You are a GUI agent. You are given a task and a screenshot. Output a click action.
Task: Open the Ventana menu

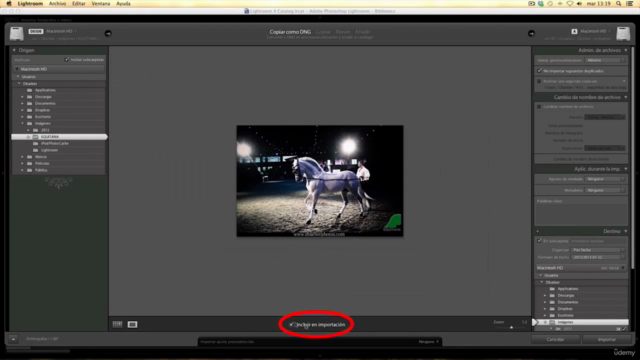100,4
